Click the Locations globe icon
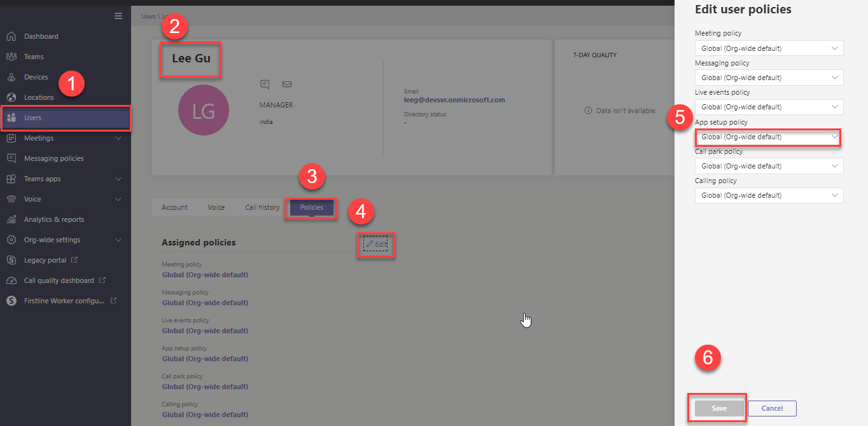The width and height of the screenshot is (868, 426). click(11, 97)
